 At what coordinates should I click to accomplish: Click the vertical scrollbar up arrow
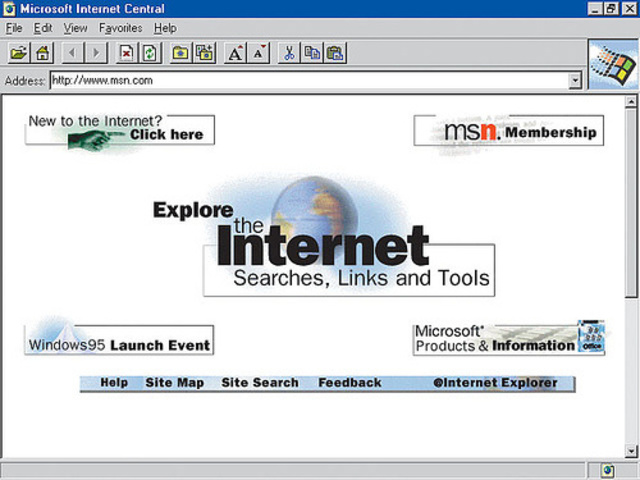click(631, 101)
